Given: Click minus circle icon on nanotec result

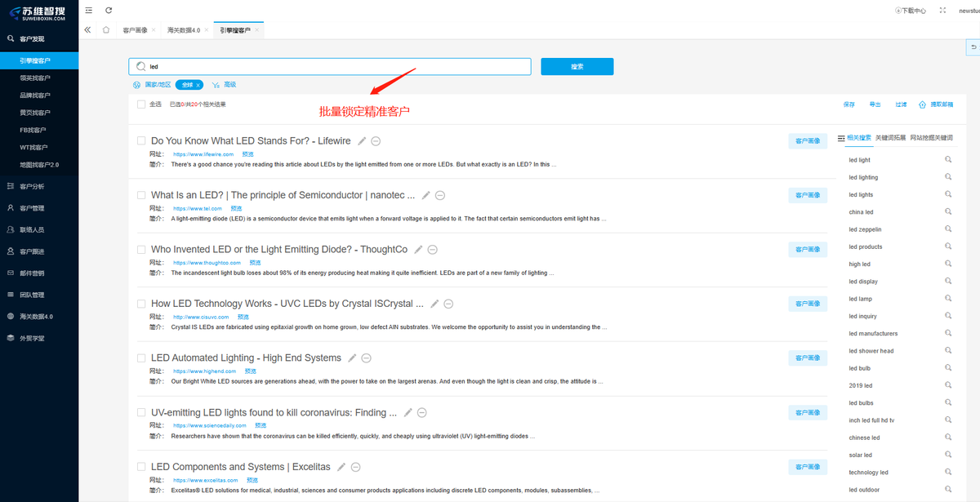Looking at the screenshot, I should click(440, 196).
